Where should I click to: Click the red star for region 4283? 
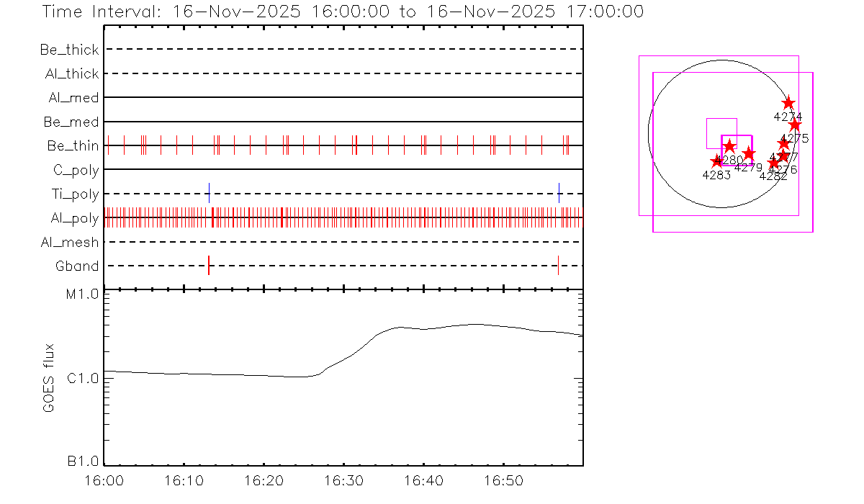pyautogui.click(x=716, y=162)
